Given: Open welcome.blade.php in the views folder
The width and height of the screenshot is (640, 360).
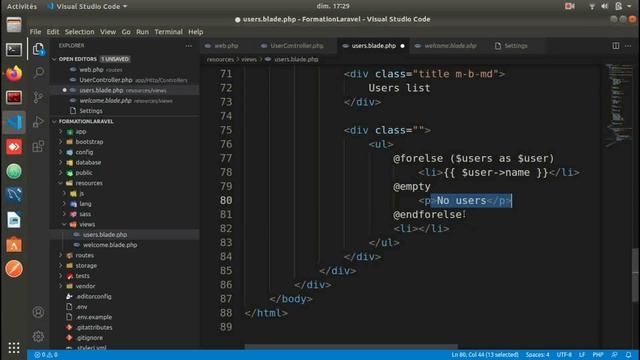Looking at the screenshot, I should tap(110, 245).
